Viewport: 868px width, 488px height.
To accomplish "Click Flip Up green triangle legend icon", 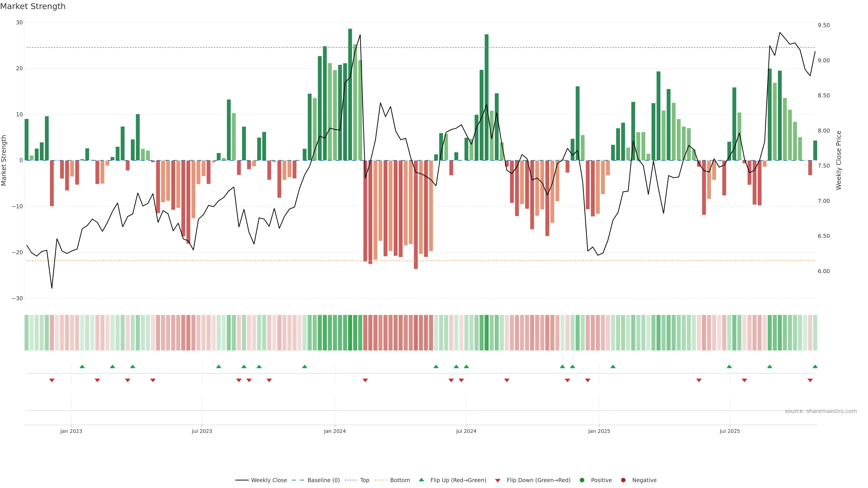I will click(421, 480).
